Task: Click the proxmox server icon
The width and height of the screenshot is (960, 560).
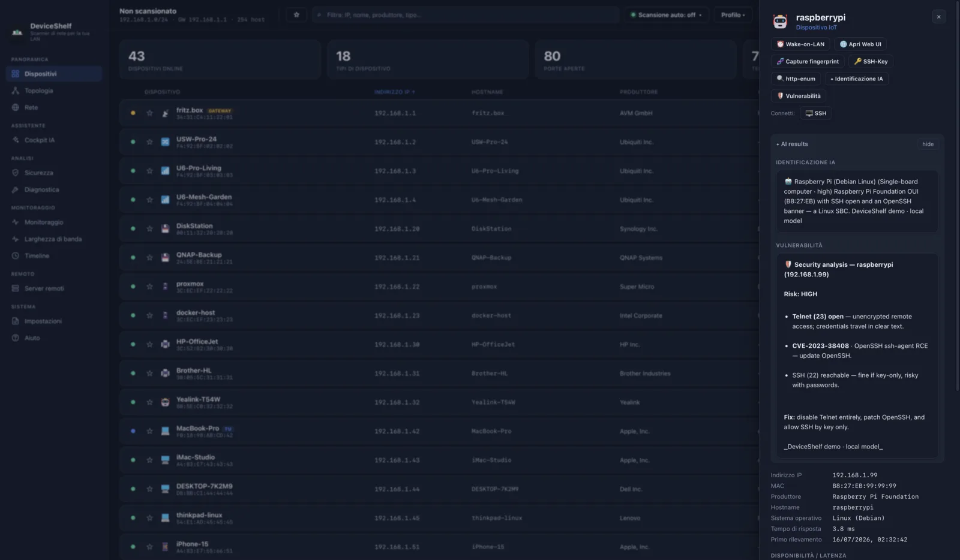Action: 165,287
